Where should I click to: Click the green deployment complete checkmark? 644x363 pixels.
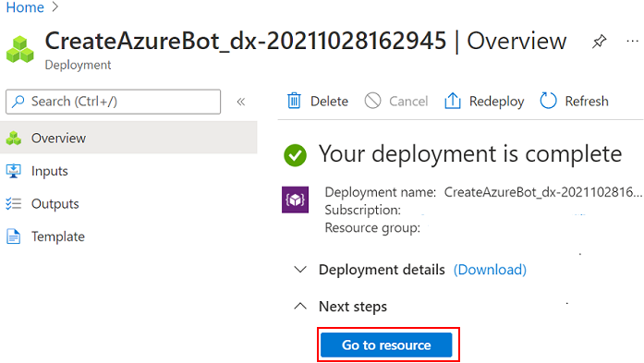pyautogui.click(x=295, y=155)
